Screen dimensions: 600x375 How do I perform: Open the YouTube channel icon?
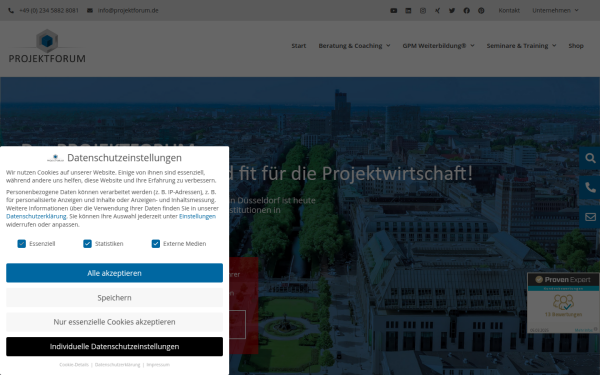(x=393, y=11)
